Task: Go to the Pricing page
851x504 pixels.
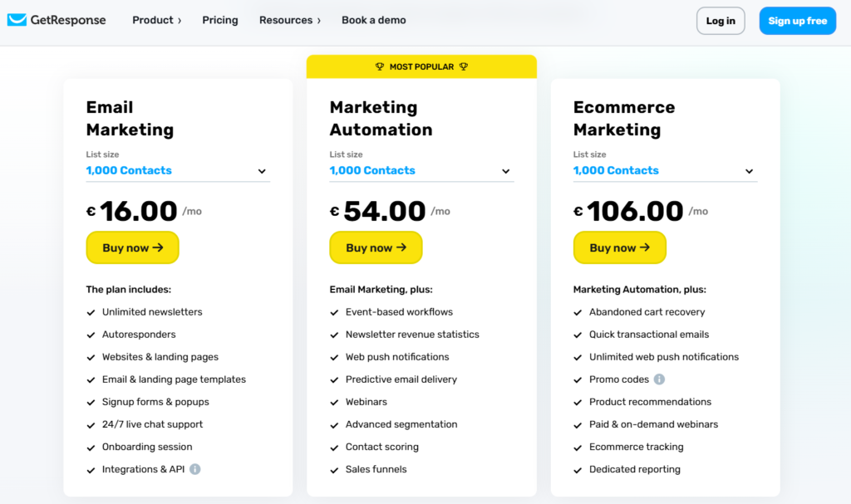Action: tap(220, 20)
